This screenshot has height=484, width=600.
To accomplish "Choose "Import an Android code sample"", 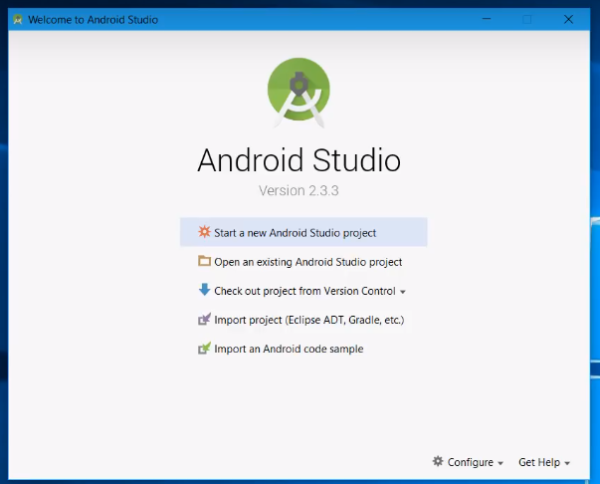I will point(288,349).
